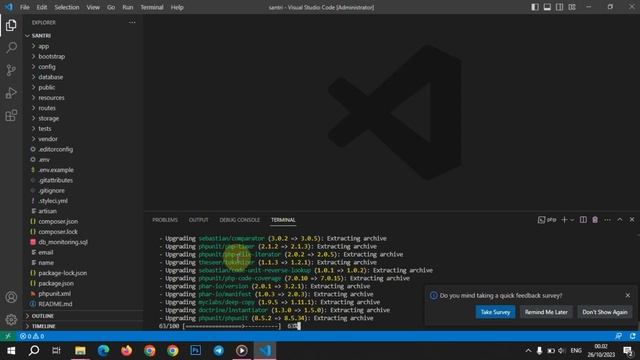The height and width of the screenshot is (360, 640).
Task: Open terminal panel more actions ellipsis
Action: point(607,220)
